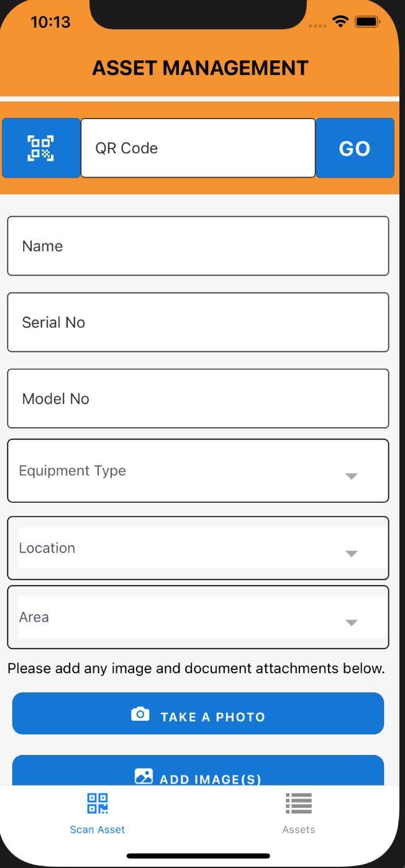Screen dimensions: 405x868
Task: Tap the Wi-Fi status icon
Action: click(340, 23)
